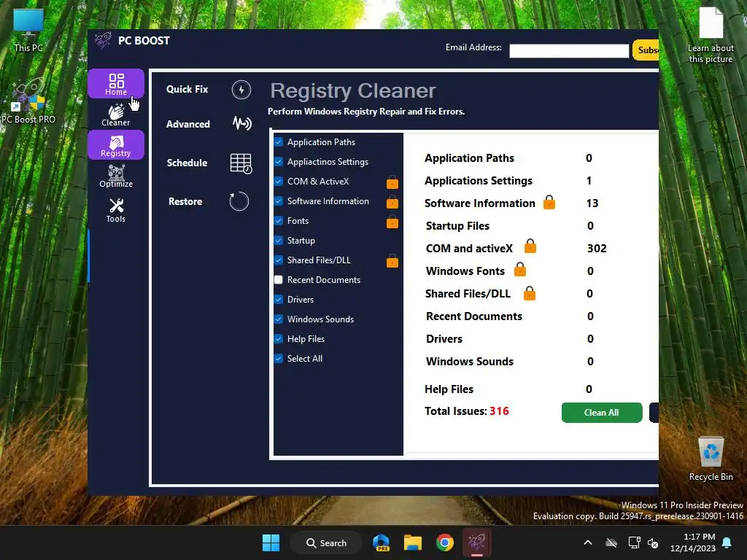Click the Help Files result label
747x560 pixels.
449,389
